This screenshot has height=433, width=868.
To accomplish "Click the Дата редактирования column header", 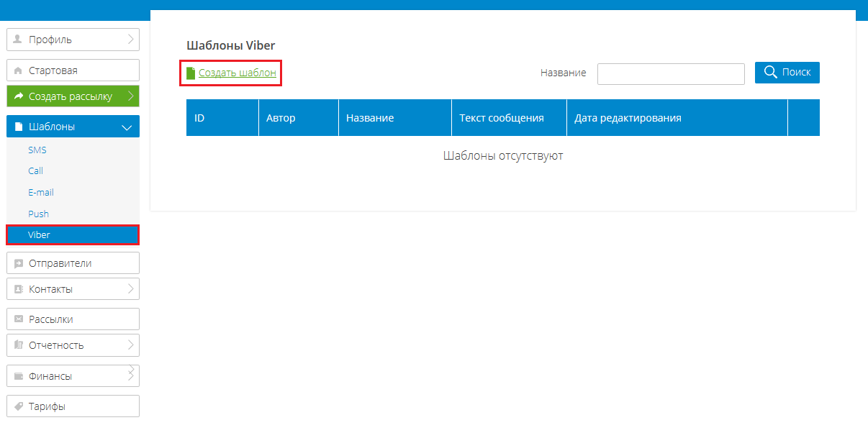I will (x=677, y=118).
